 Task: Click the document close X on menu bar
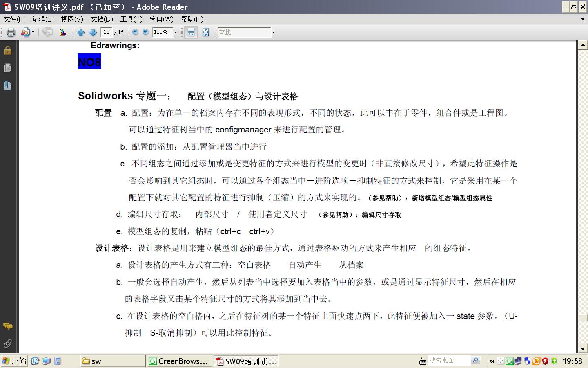(583, 19)
